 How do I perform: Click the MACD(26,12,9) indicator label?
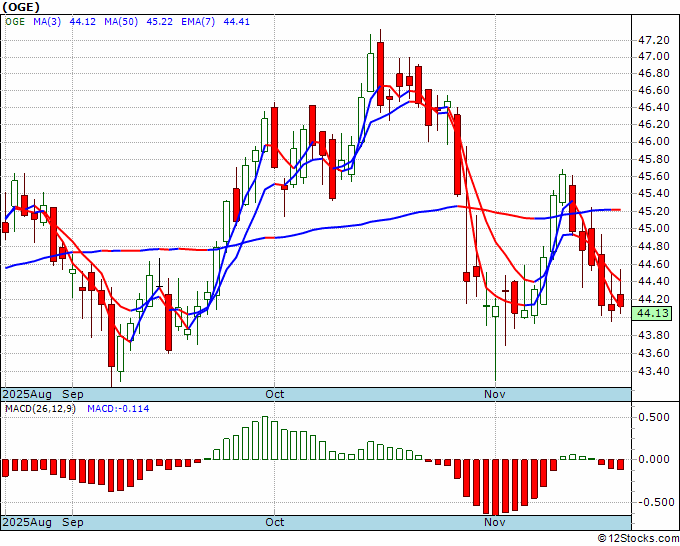(40, 409)
